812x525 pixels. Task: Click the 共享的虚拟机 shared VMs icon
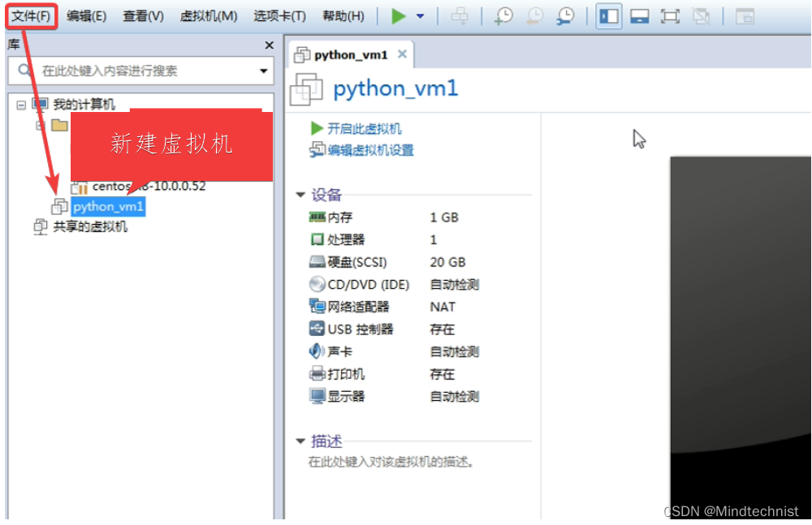[41, 226]
